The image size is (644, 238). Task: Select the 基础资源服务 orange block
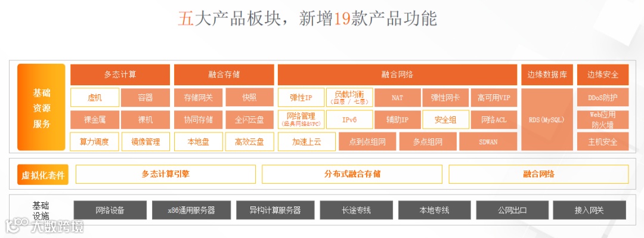[x=41, y=107]
